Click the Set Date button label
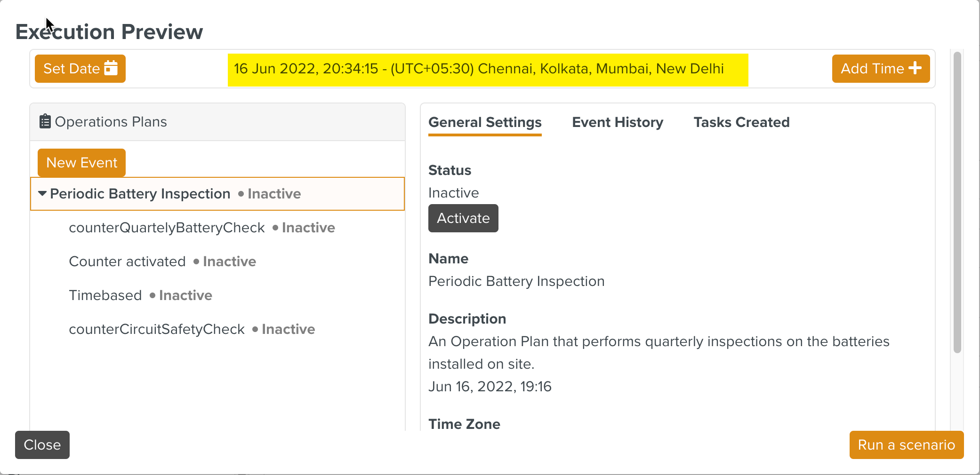Screen dimensions: 980x475 (72, 69)
